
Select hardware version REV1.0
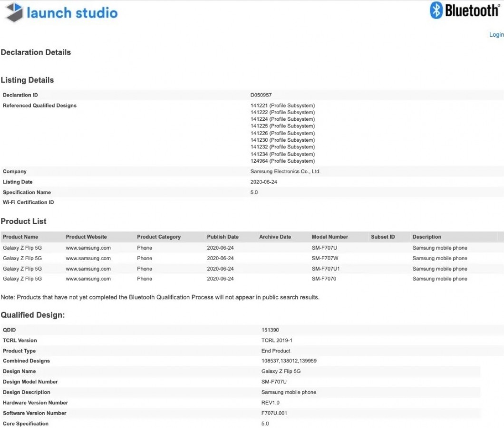coord(271,403)
